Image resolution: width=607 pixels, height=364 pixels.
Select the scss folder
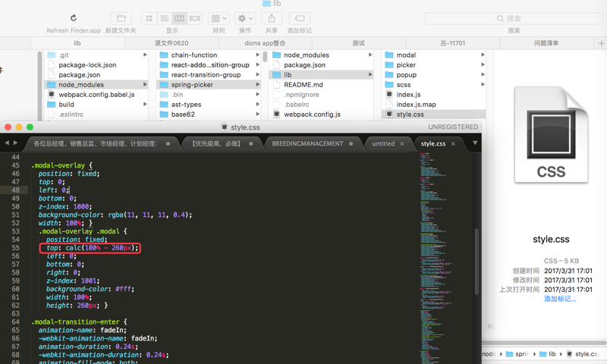[x=434, y=84]
